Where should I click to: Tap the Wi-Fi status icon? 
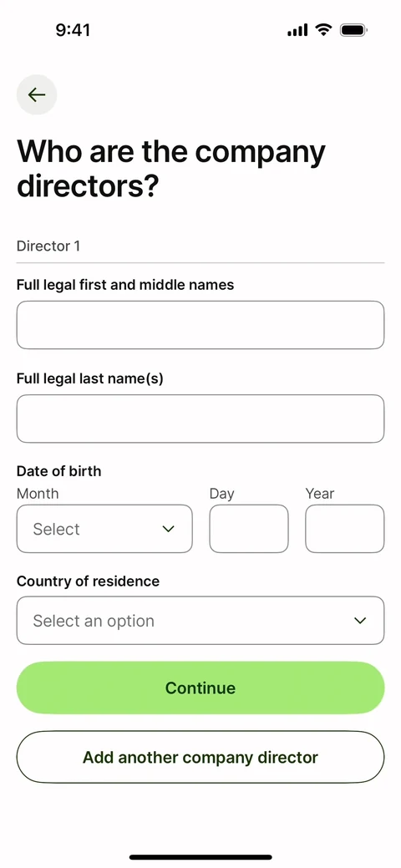click(323, 30)
